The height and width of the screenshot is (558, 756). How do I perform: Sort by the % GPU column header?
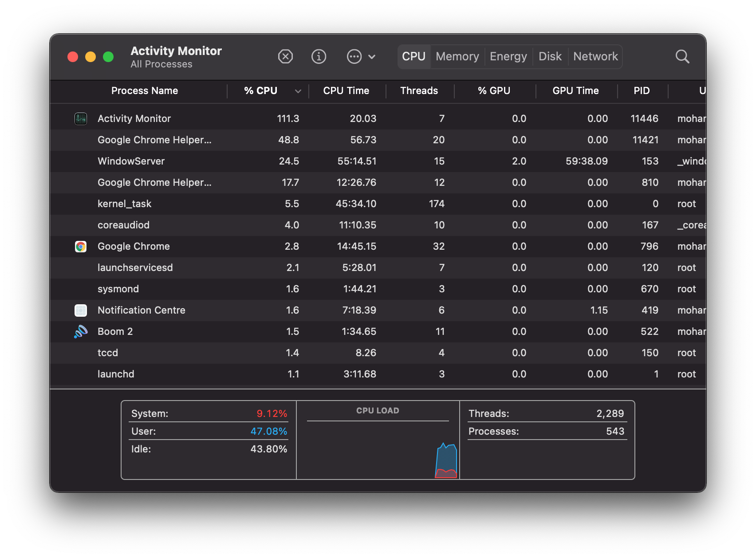coord(494,91)
